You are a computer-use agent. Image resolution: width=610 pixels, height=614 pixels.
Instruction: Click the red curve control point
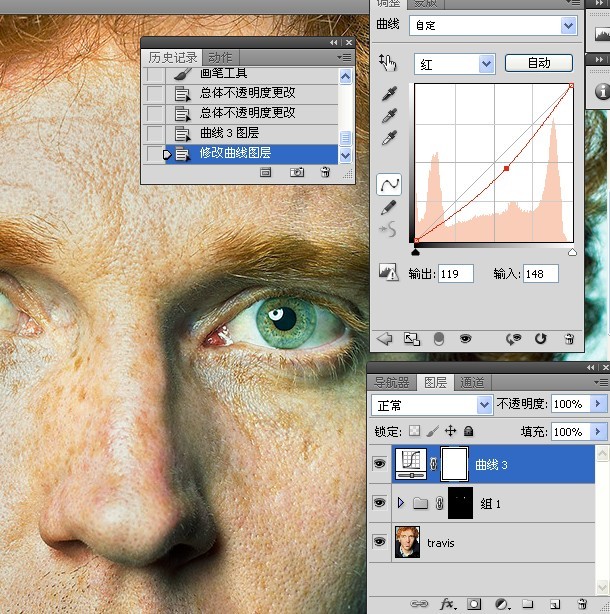[x=506, y=168]
